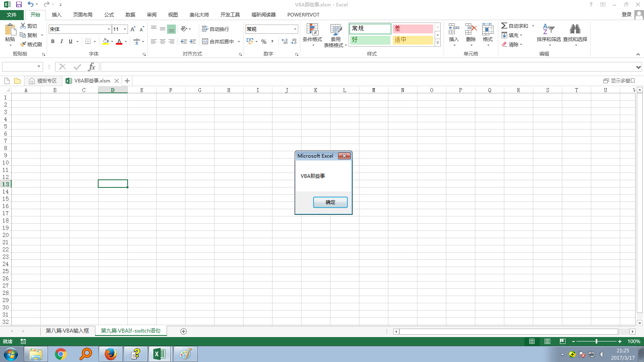
Task: Activate the 格式刷 format painter
Action: 31,44
